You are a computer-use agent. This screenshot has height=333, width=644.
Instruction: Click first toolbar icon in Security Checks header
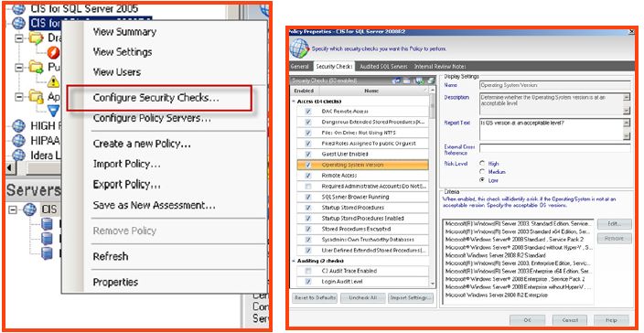[396, 81]
